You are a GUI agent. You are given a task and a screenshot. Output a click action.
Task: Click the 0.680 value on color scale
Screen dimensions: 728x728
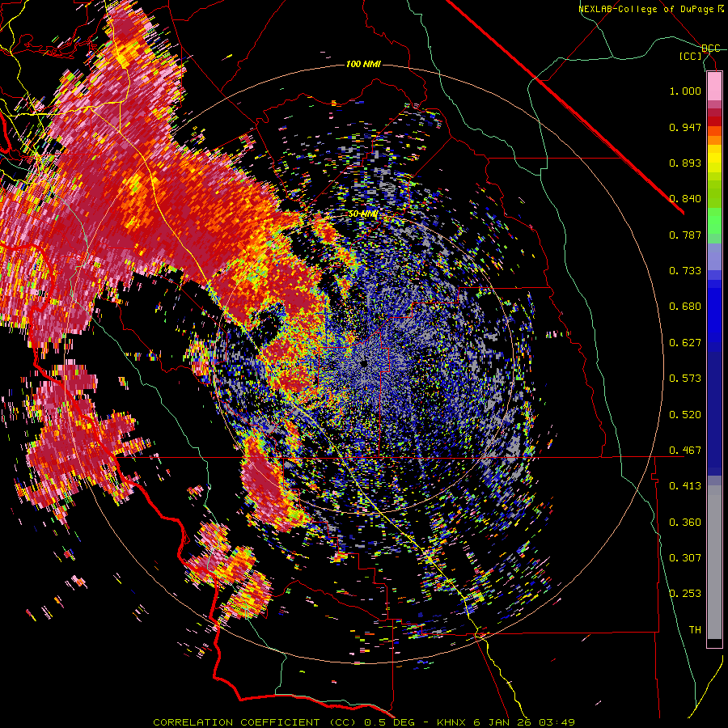(685, 307)
